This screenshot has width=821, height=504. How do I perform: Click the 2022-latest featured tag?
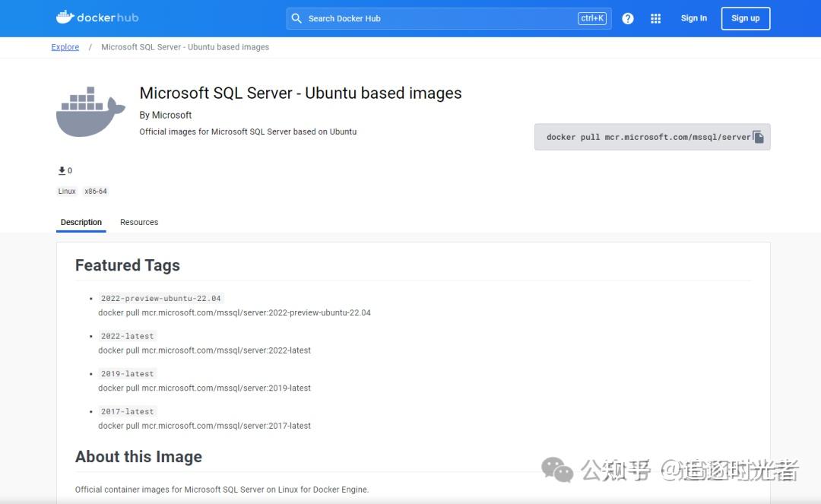pos(127,335)
